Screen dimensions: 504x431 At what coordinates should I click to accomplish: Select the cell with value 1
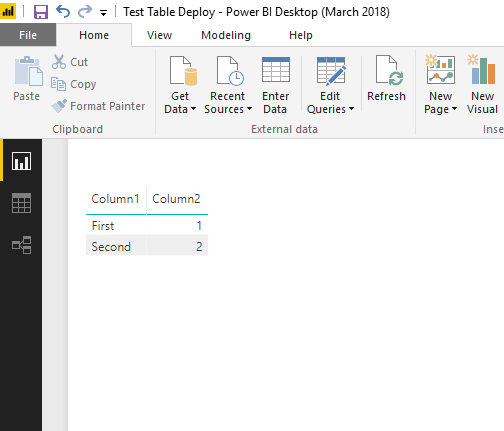[177, 226]
